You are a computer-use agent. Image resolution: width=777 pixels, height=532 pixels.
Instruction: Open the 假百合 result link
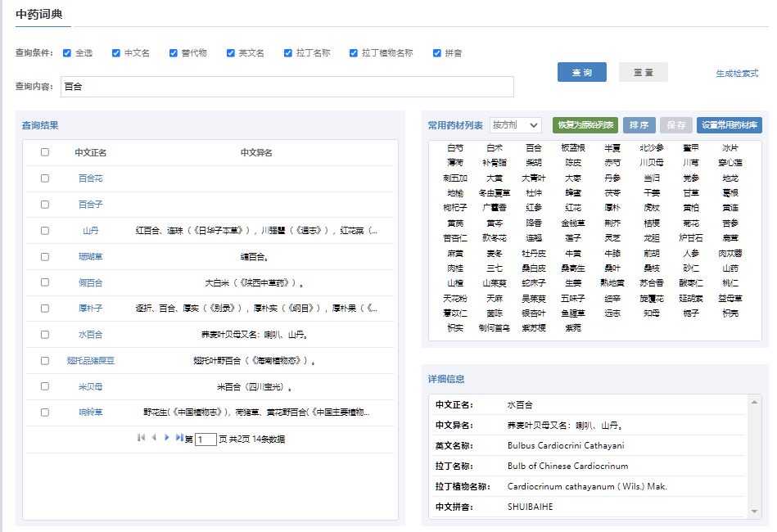pos(91,283)
